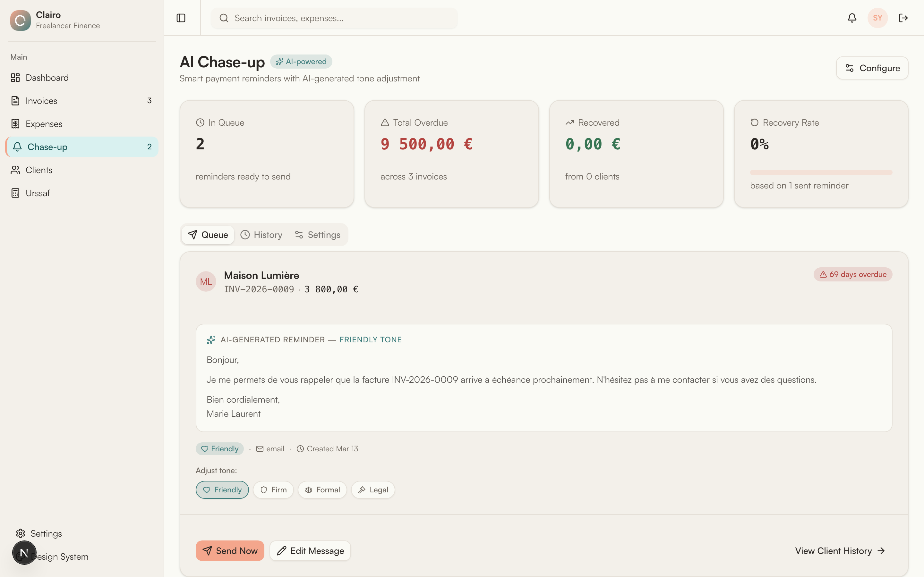Image resolution: width=924 pixels, height=577 pixels.
Task: Toggle the sidebar panel icon
Action: 181,18
